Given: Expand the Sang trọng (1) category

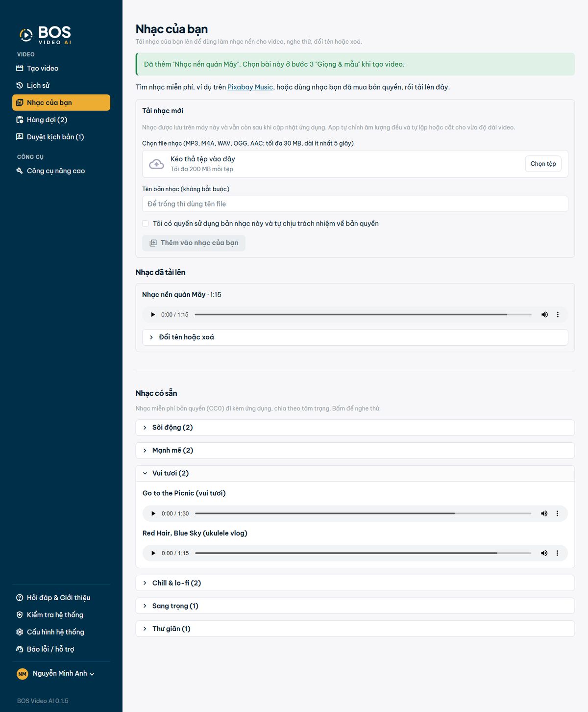Looking at the screenshot, I should pyautogui.click(x=355, y=606).
